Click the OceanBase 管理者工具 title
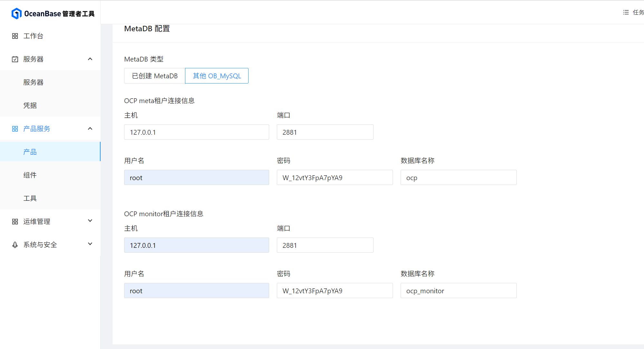Screen dimensions: 644x349 (59, 14)
